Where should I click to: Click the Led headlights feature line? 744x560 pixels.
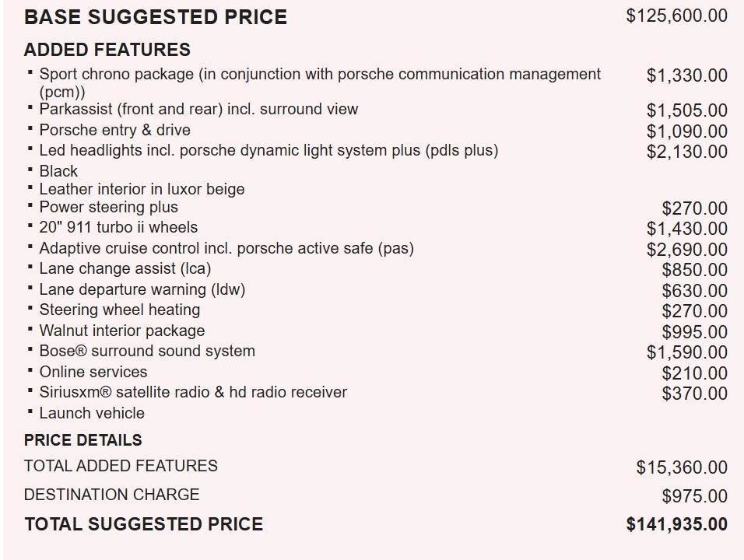click(x=268, y=150)
